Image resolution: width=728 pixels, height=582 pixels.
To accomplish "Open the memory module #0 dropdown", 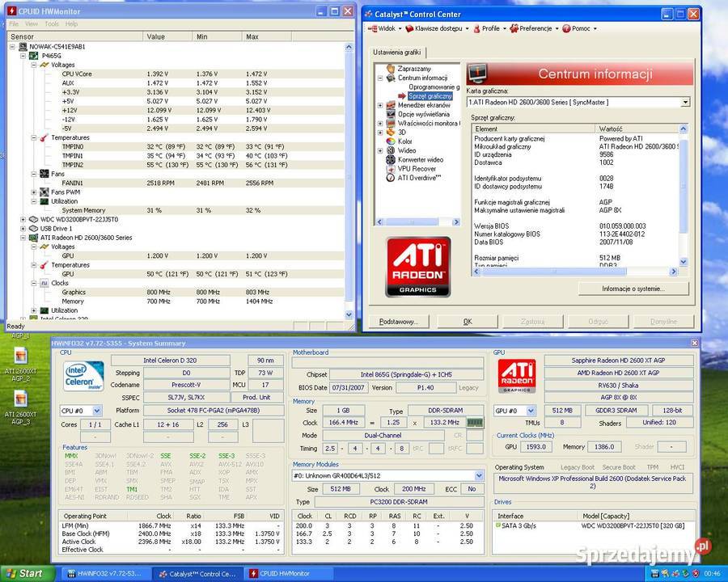I will [x=479, y=476].
